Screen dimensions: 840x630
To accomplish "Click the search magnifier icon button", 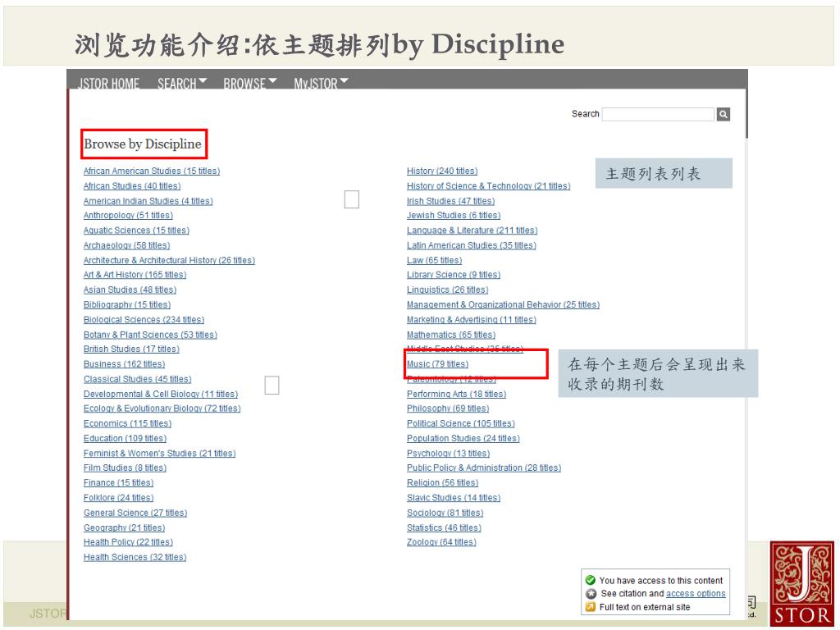I will pos(724,114).
